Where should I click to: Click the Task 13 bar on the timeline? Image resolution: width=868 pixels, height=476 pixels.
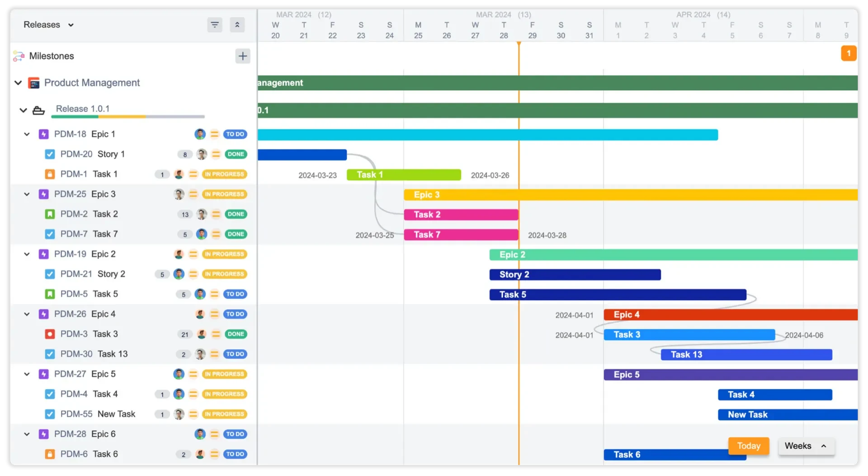pos(746,354)
